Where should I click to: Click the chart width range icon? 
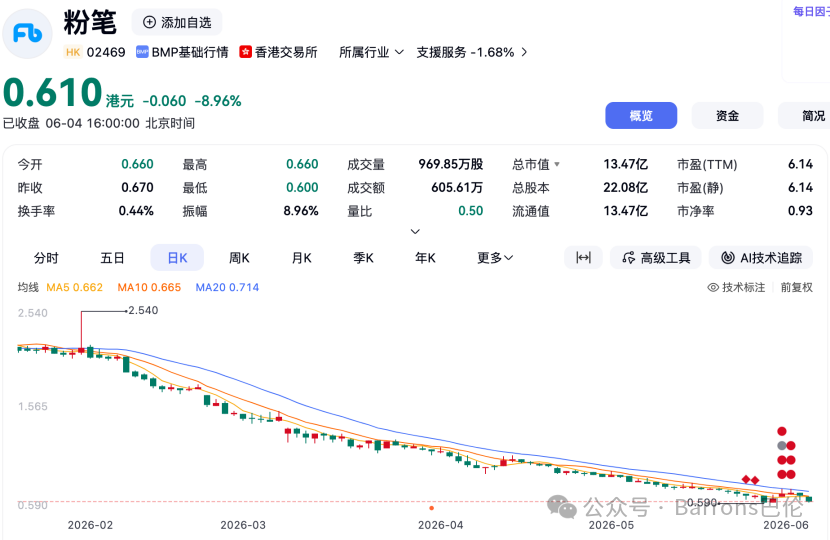583,258
